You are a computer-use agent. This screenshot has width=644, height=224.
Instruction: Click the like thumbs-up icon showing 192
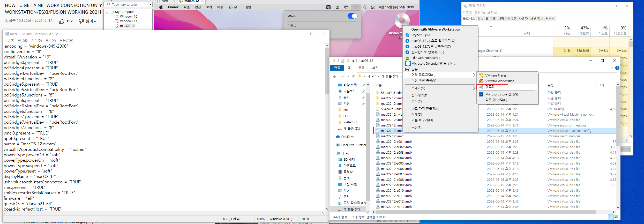pyautogui.click(x=62, y=21)
